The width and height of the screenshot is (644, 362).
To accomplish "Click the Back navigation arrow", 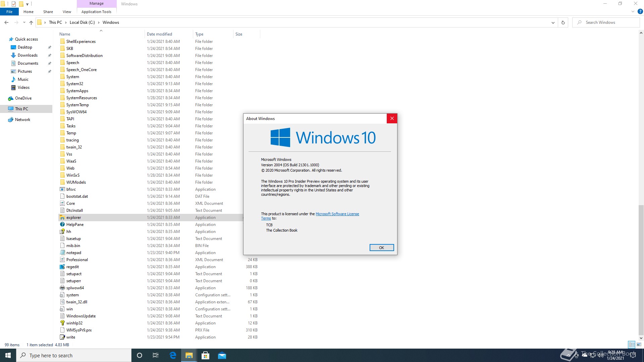I will 6,22.
